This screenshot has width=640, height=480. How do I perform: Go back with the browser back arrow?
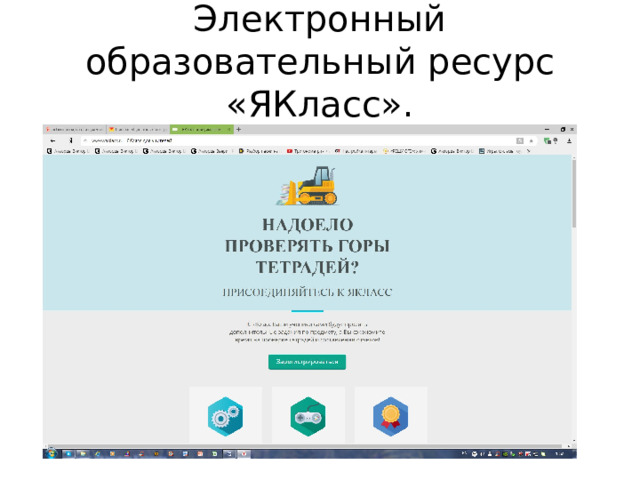[53, 140]
